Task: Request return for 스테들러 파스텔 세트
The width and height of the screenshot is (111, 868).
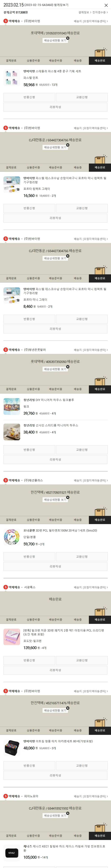Action: pyautogui.click(x=29, y=97)
